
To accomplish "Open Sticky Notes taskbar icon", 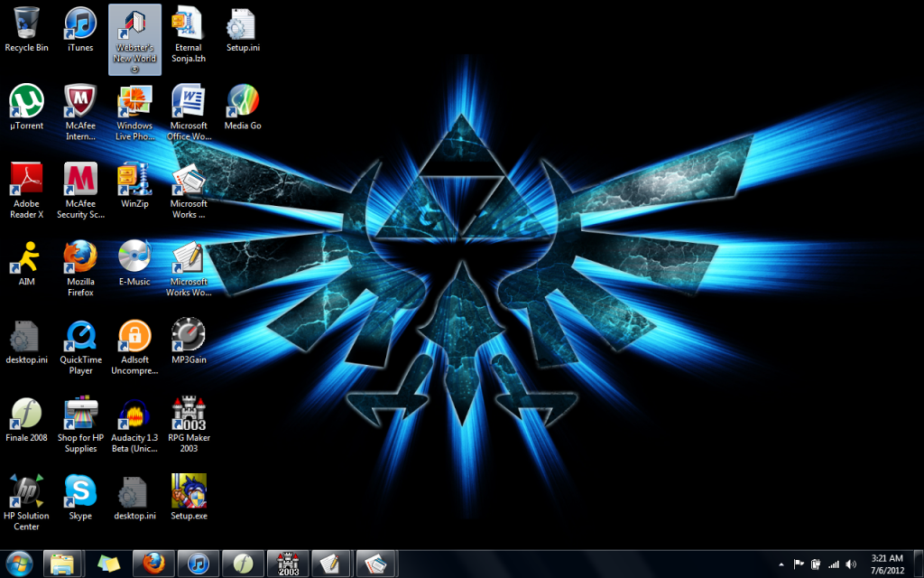I will [x=108, y=564].
